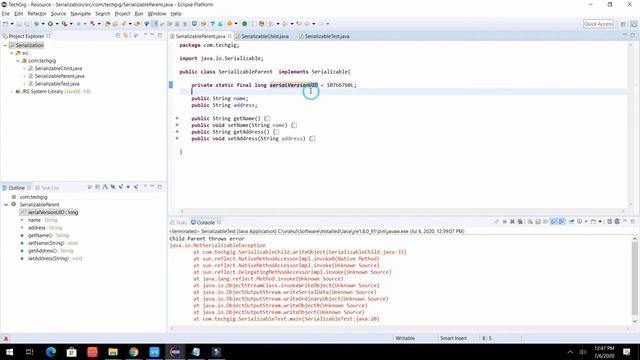This screenshot has width=640, height=360.
Task: Toggle Scroll Lock in Console toolbar
Action: point(538,221)
